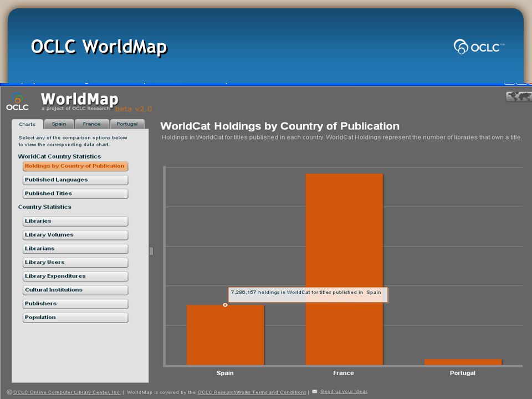The image size is (532, 399).
Task: Select Published Titles chart
Action: 75,194
